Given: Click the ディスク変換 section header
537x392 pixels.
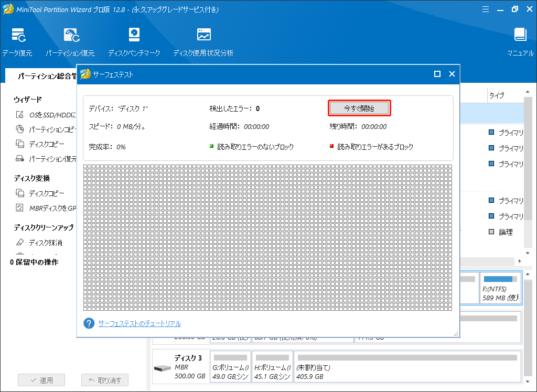Looking at the screenshot, I should [32, 178].
